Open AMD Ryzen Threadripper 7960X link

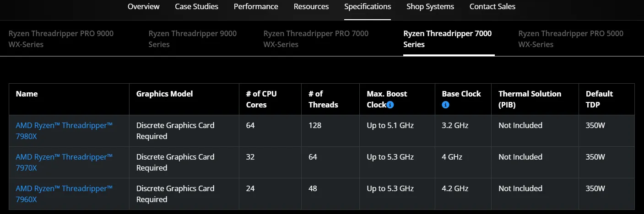tap(64, 194)
